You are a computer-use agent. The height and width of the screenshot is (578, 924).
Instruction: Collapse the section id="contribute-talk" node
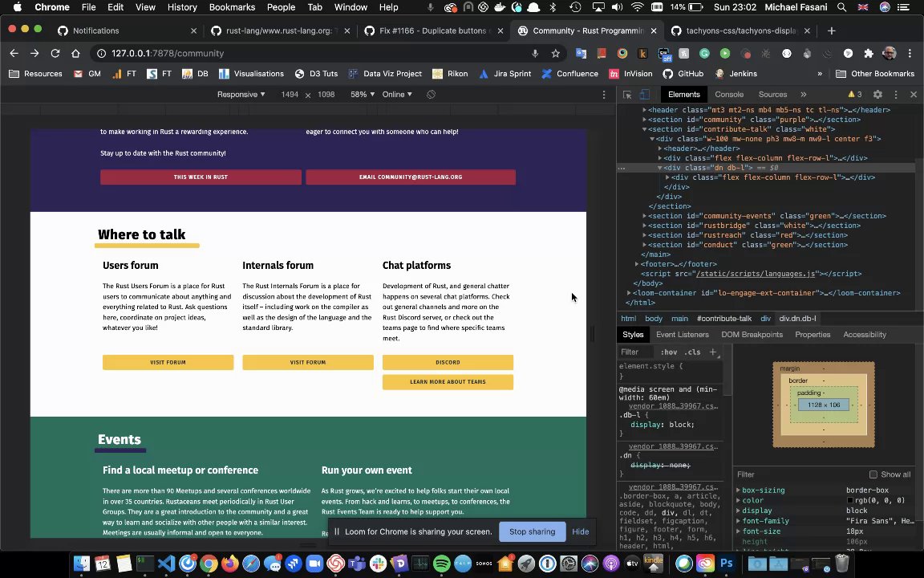(644, 129)
